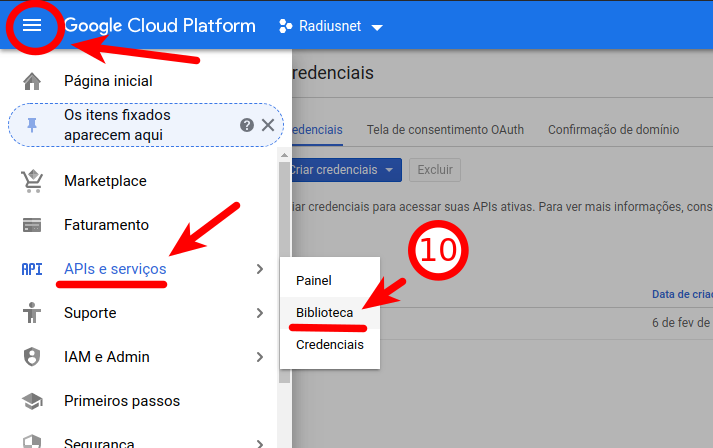Click the API icon beside APIs e serviços
The image size is (713, 448).
click(32, 269)
